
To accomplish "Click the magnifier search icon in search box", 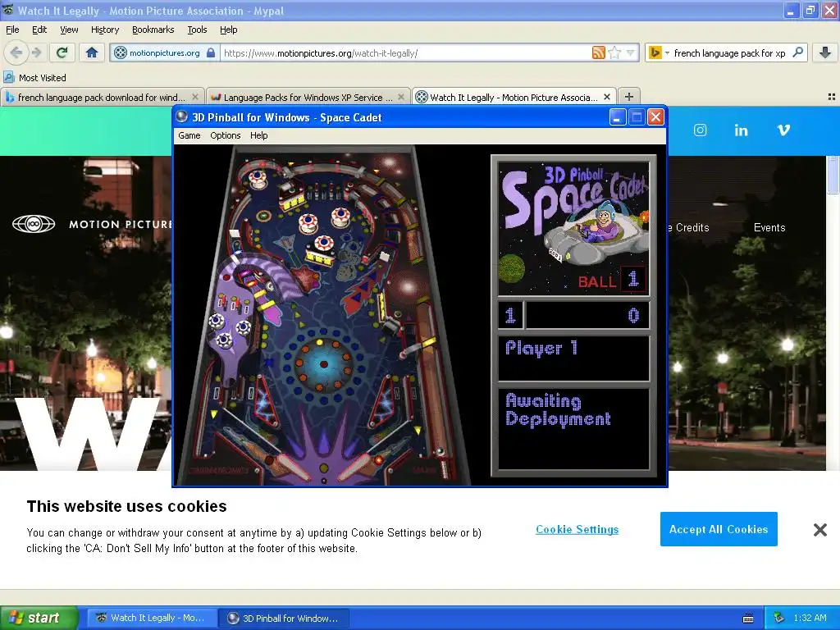I will point(797,52).
